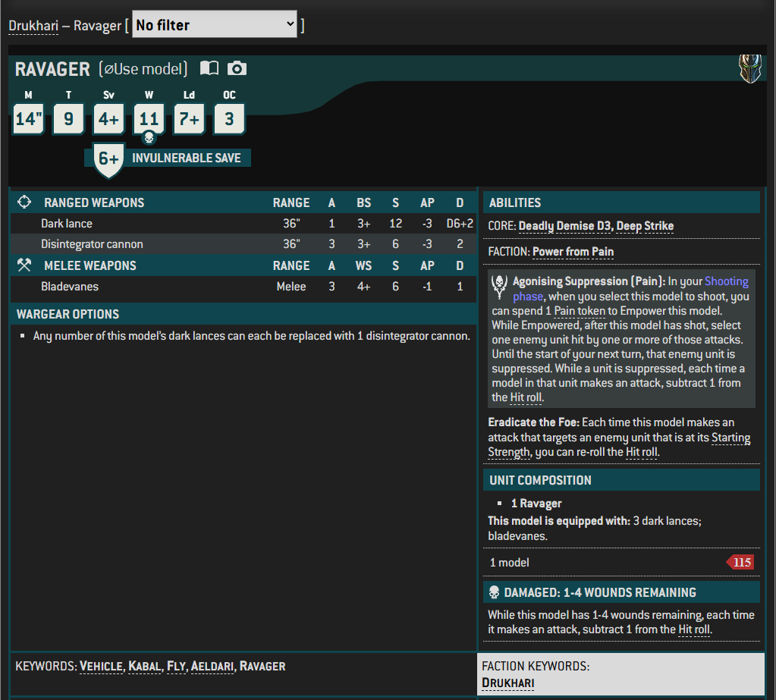Image resolution: width=776 pixels, height=700 pixels.
Task: Open the filter dropdown showing No filter
Action: point(214,24)
